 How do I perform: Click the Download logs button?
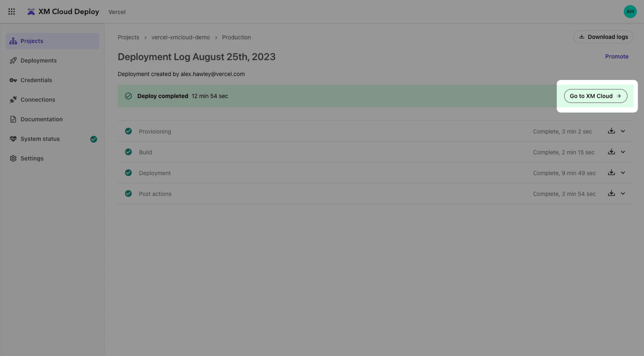(x=603, y=37)
